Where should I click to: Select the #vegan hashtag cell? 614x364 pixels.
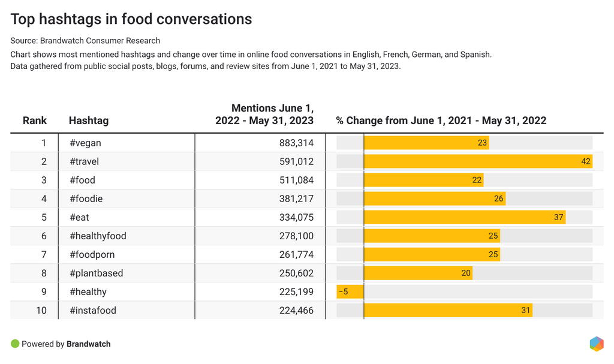[86, 143]
